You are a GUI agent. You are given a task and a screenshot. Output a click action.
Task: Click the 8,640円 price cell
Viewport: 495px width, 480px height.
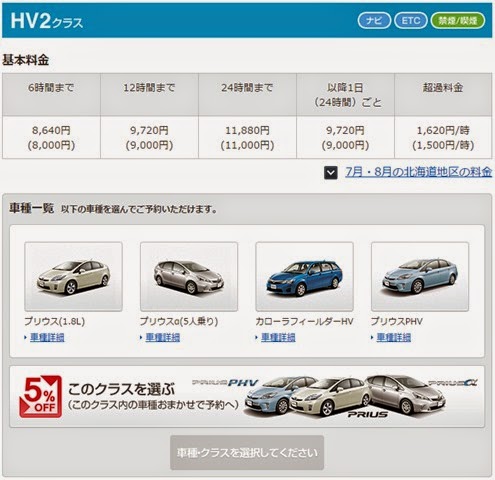coord(51,137)
